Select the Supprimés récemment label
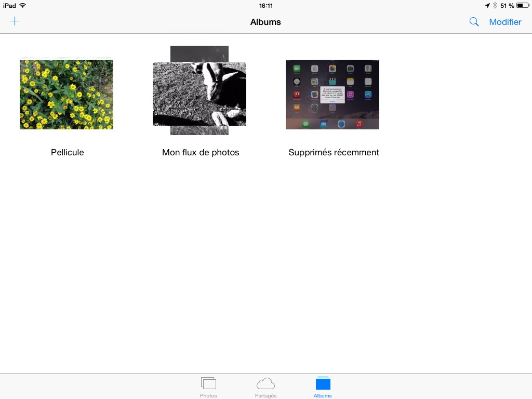This screenshot has height=399, width=532. click(334, 152)
